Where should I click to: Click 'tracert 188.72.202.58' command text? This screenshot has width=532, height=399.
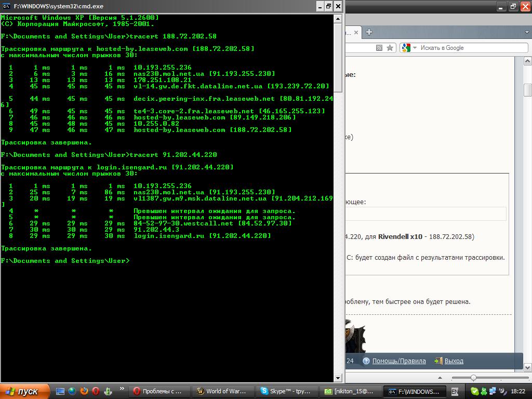pos(173,36)
